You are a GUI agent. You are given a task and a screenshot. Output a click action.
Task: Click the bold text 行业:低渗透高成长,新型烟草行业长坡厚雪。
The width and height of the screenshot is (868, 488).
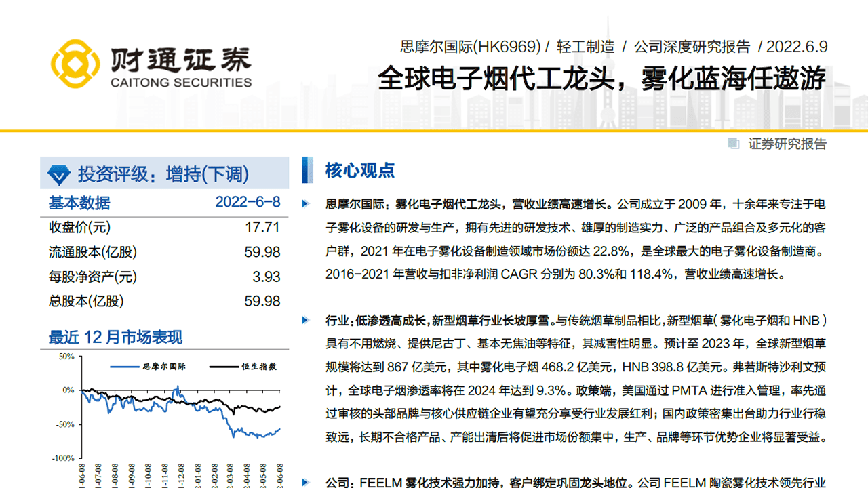441,320
